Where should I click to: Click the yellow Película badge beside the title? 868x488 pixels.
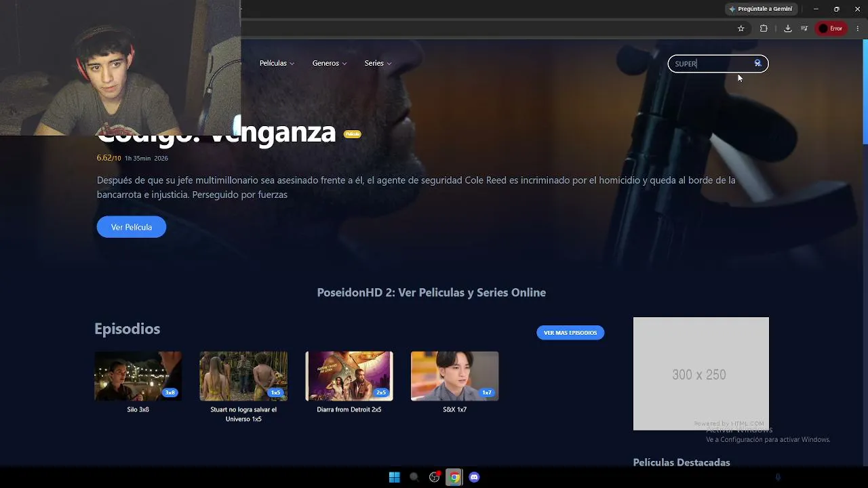pyautogui.click(x=352, y=134)
